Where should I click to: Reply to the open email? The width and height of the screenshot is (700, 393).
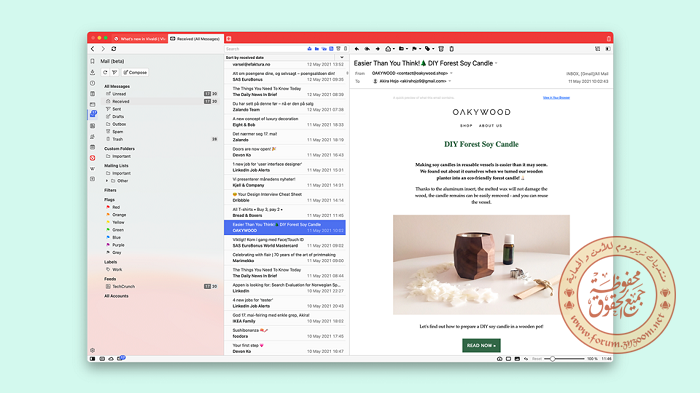coord(357,49)
